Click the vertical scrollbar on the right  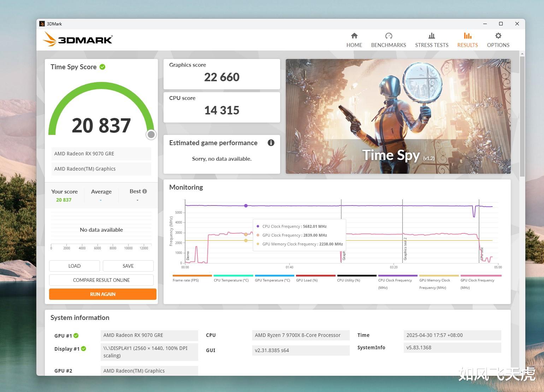click(x=522, y=116)
